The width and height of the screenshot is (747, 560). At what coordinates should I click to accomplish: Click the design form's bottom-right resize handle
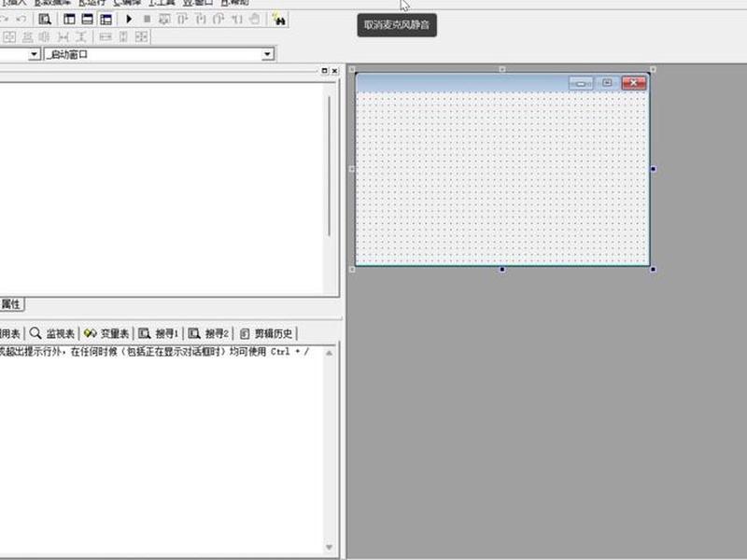(x=653, y=270)
